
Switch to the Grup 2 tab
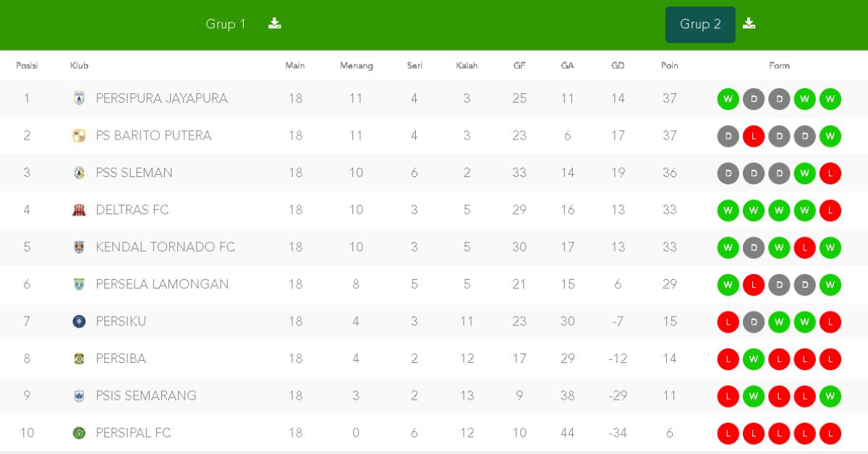tap(699, 24)
